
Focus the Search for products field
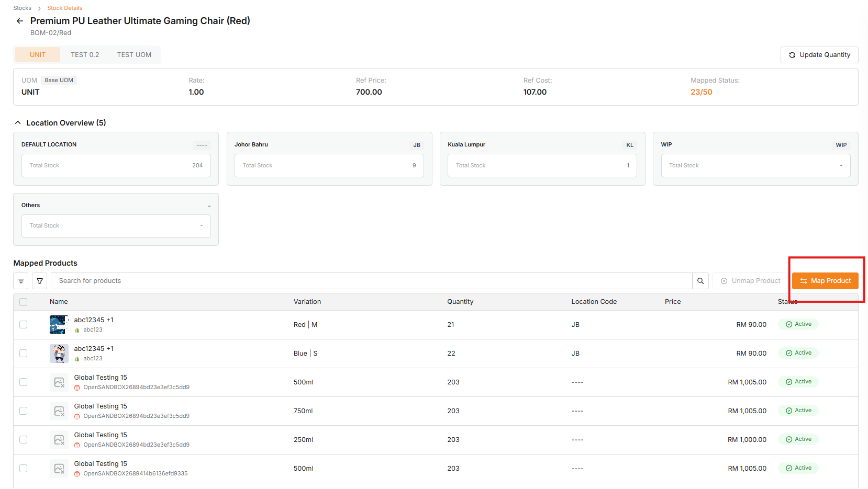(371, 281)
